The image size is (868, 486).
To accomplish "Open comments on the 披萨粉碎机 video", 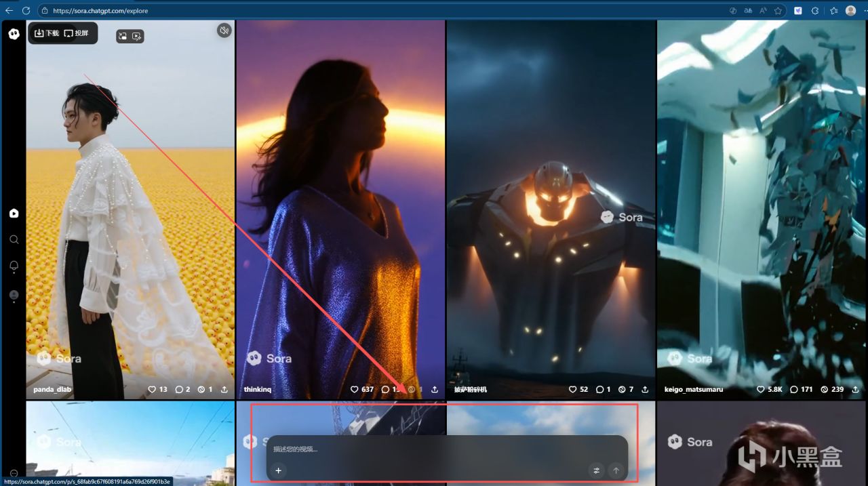I will [x=604, y=390].
